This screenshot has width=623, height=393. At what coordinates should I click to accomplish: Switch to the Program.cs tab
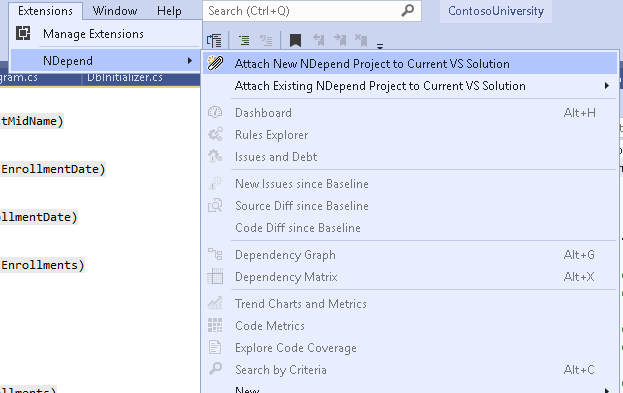(x=19, y=77)
